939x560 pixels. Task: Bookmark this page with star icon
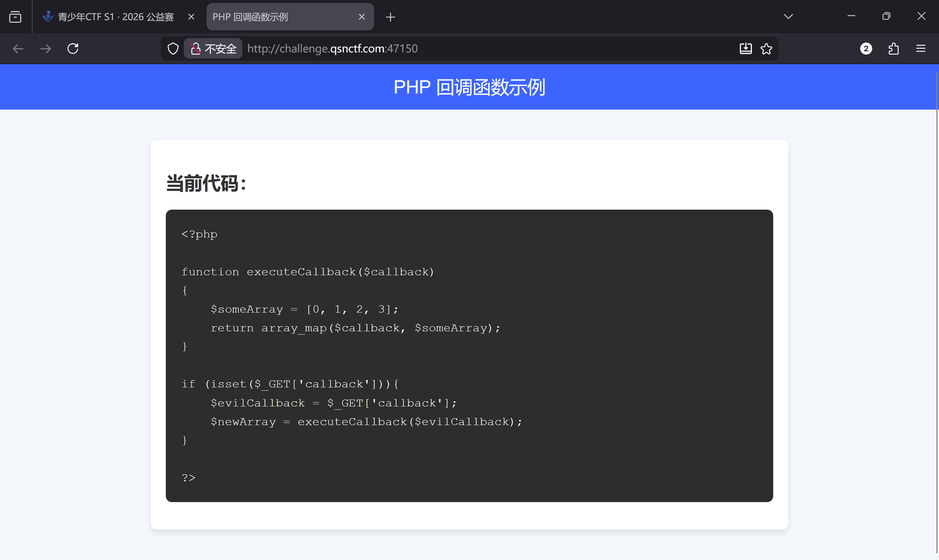(x=766, y=49)
